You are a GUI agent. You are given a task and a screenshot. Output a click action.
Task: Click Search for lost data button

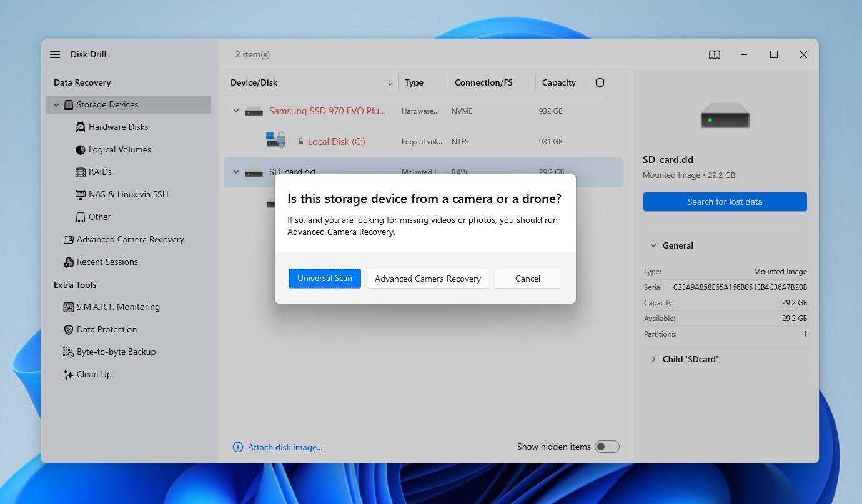coord(725,202)
